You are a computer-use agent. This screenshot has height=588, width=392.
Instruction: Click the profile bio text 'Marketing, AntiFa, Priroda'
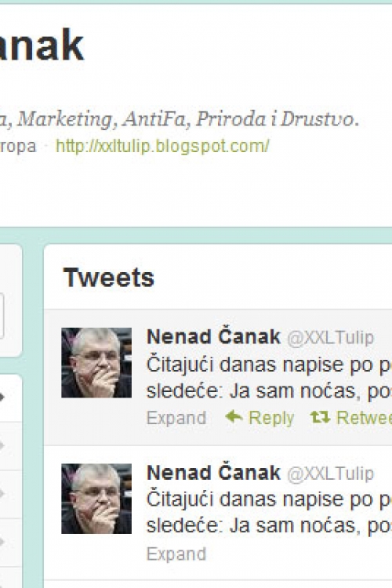click(140, 120)
